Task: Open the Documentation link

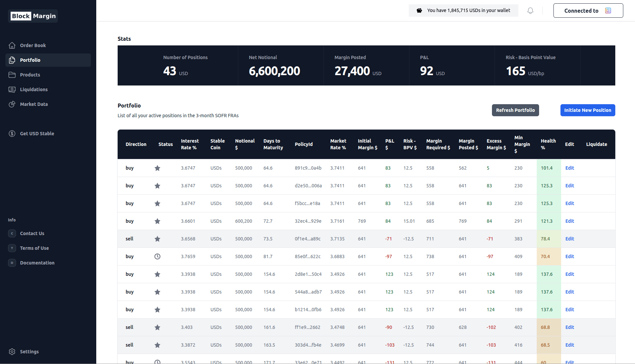Action: [x=37, y=263]
